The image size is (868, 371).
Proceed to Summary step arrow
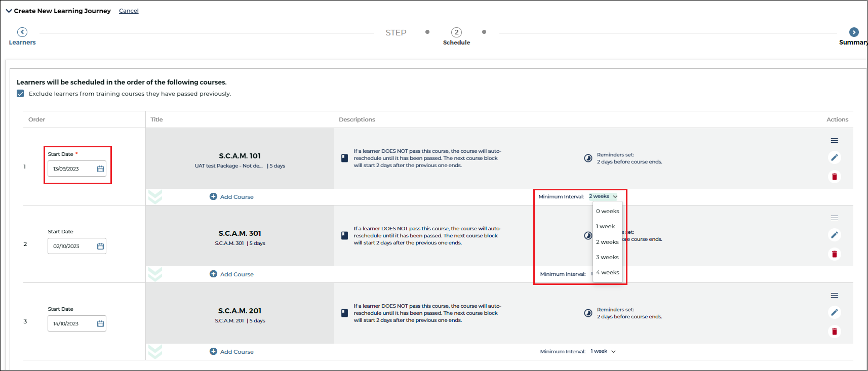tap(854, 32)
